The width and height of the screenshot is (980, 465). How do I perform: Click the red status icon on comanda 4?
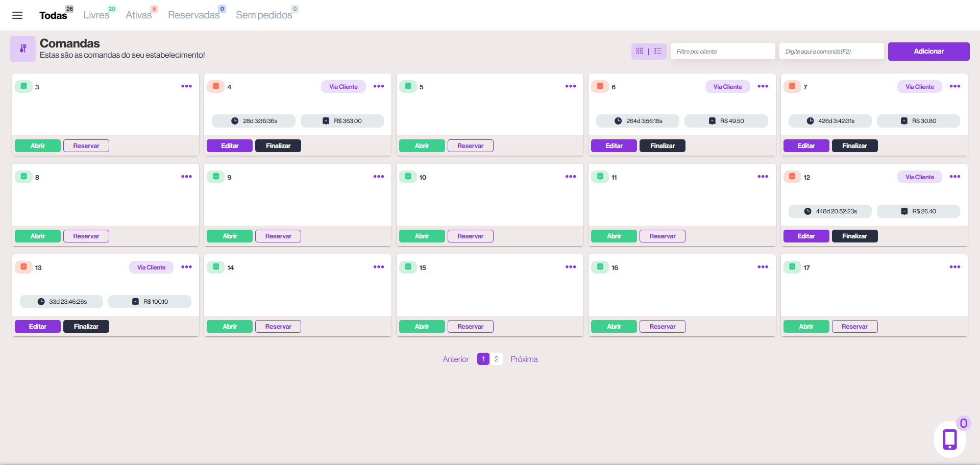click(215, 86)
